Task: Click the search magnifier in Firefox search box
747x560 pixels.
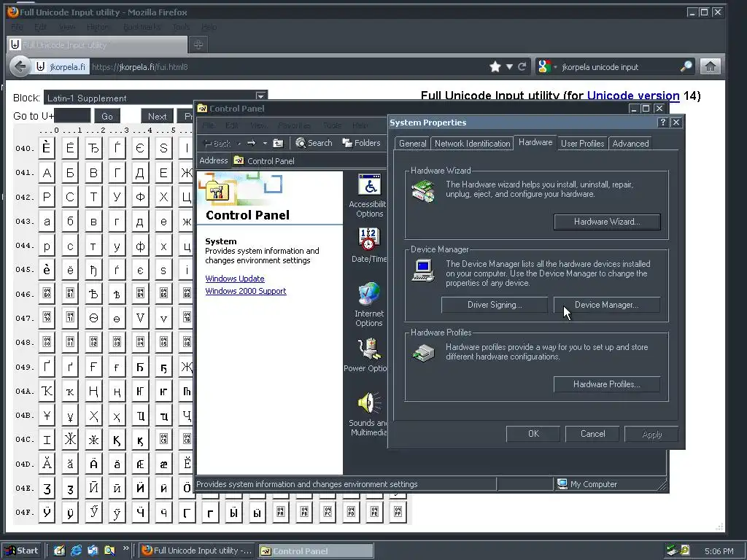Action: pos(686,66)
